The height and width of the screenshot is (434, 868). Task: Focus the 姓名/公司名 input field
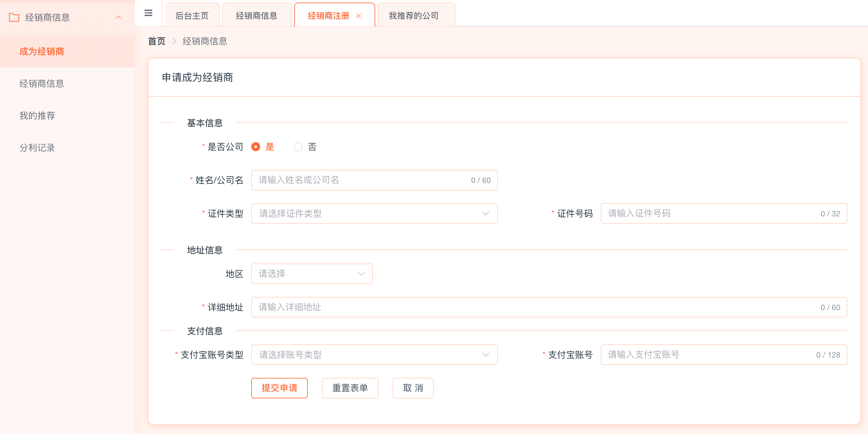(360, 180)
